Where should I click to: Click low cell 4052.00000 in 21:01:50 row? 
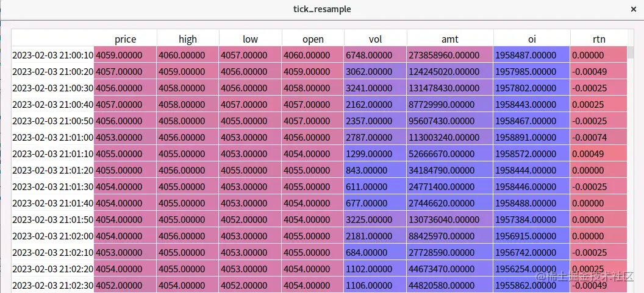pos(250,219)
